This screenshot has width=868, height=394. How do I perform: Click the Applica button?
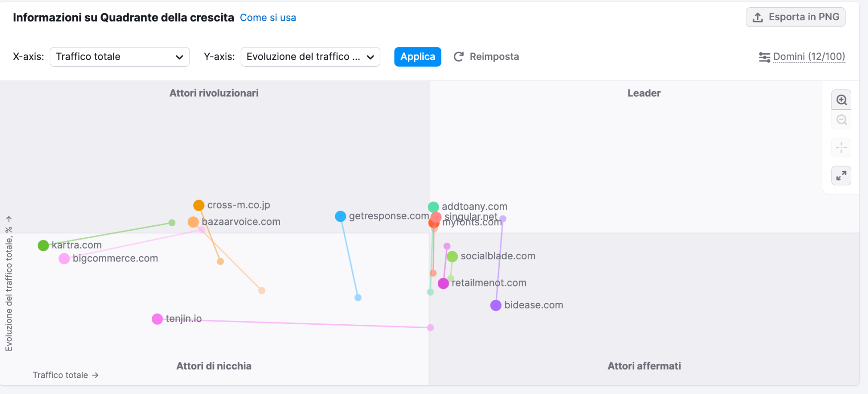[418, 57]
